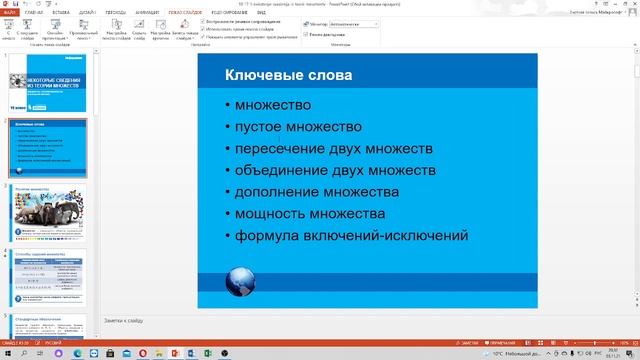The height and width of the screenshot is (360, 640).
Task: Click the slide panel vertical scrollbar
Action: 96,192
